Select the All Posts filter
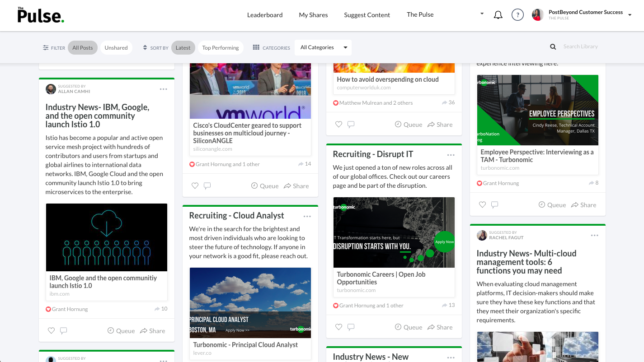 (x=83, y=48)
